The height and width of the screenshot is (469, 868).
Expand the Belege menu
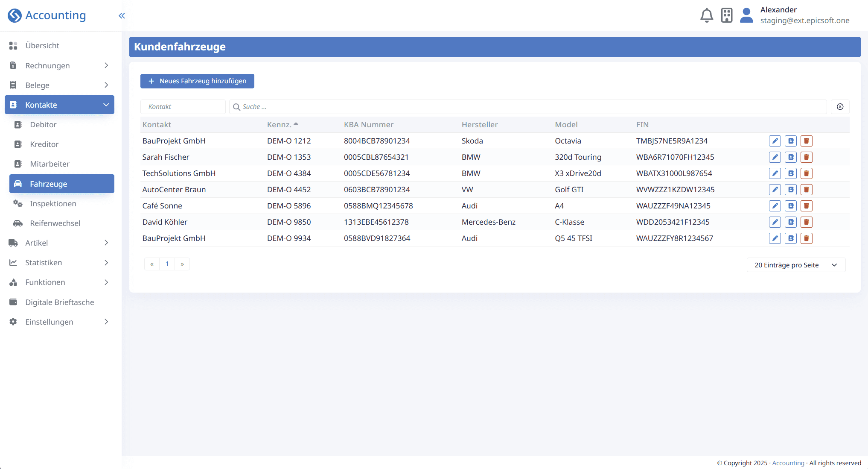pyautogui.click(x=59, y=85)
